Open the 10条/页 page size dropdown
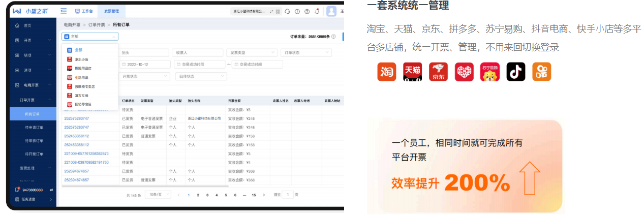 [x=158, y=195]
